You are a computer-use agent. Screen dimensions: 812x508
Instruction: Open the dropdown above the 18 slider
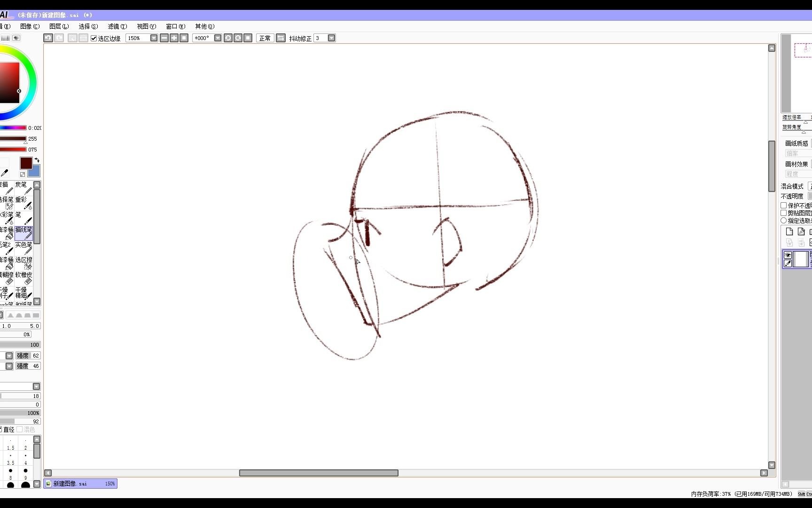[36, 387]
